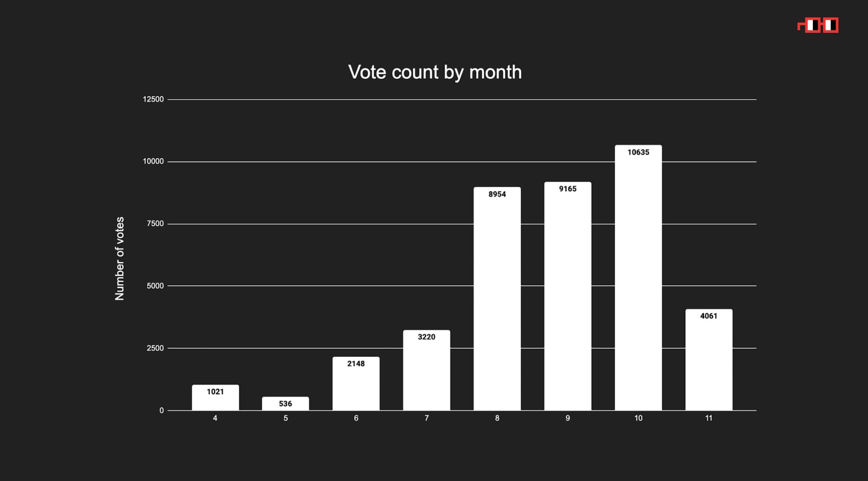
Task: Click the 12500 y-axis tick label
Action: 153,99
